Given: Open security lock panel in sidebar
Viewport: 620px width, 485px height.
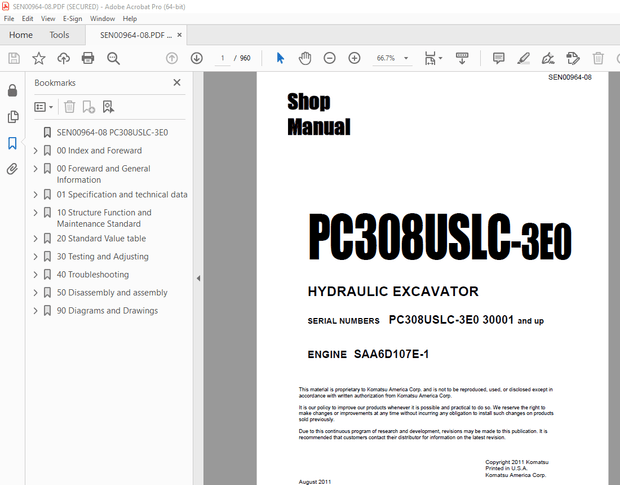Looking at the screenshot, I should pyautogui.click(x=12, y=91).
